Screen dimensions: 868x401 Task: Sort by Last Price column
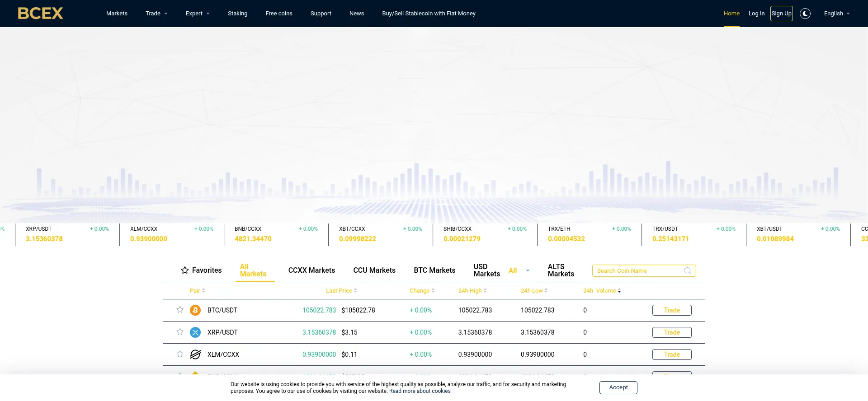(x=341, y=290)
